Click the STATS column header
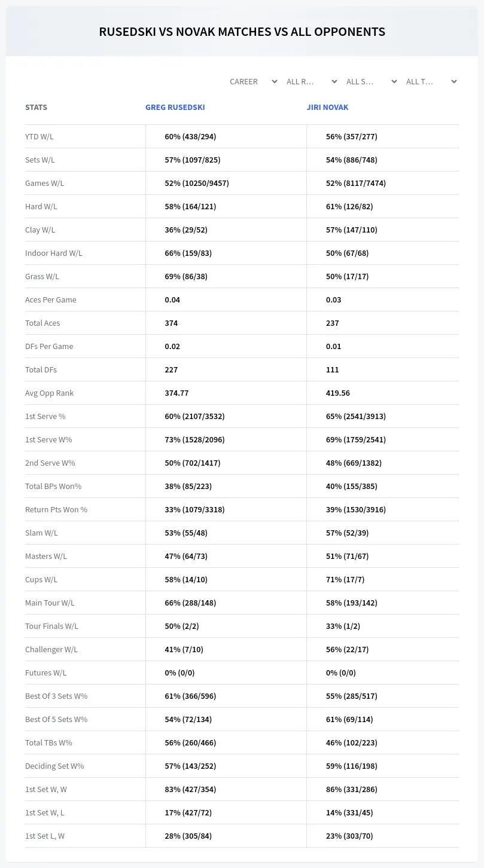 pyautogui.click(x=36, y=108)
